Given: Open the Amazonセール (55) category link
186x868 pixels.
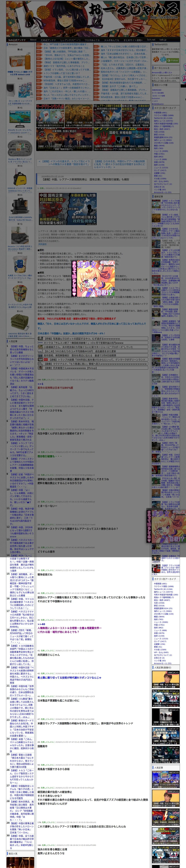Looking at the screenshot, I should 163,192.
